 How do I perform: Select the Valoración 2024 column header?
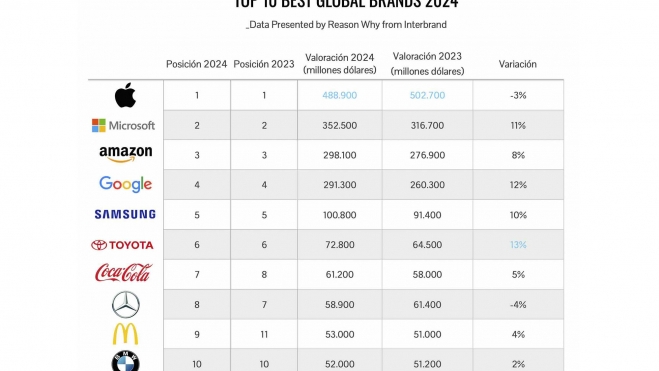tap(340, 63)
